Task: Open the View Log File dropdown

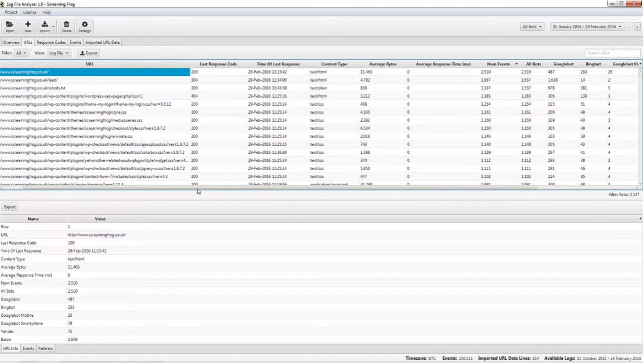Action: click(x=59, y=53)
